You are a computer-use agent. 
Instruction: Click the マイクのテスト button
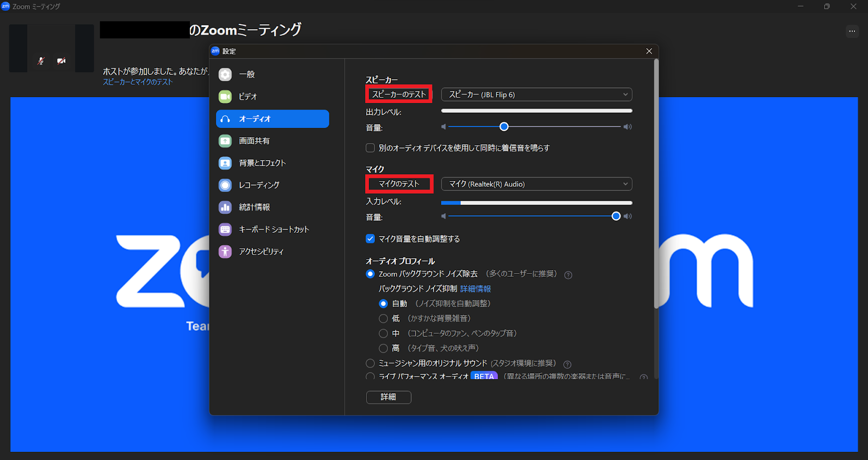pyautogui.click(x=399, y=184)
